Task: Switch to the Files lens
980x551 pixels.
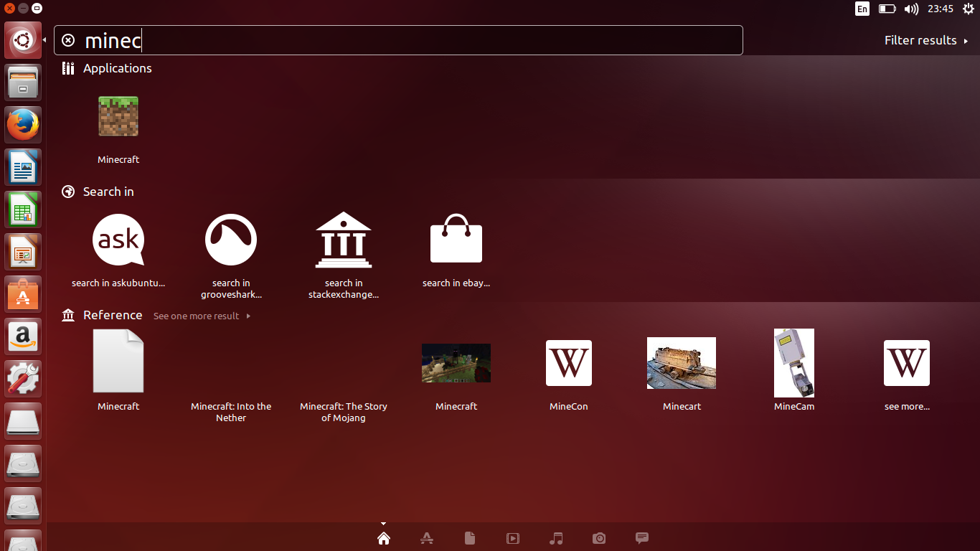Action: (470, 538)
